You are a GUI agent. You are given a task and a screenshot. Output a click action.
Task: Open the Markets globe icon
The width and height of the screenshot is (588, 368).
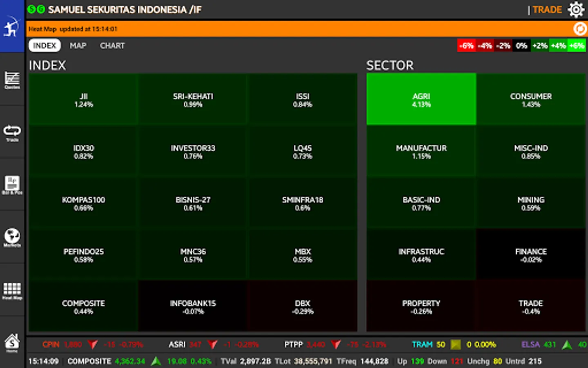tap(12, 237)
